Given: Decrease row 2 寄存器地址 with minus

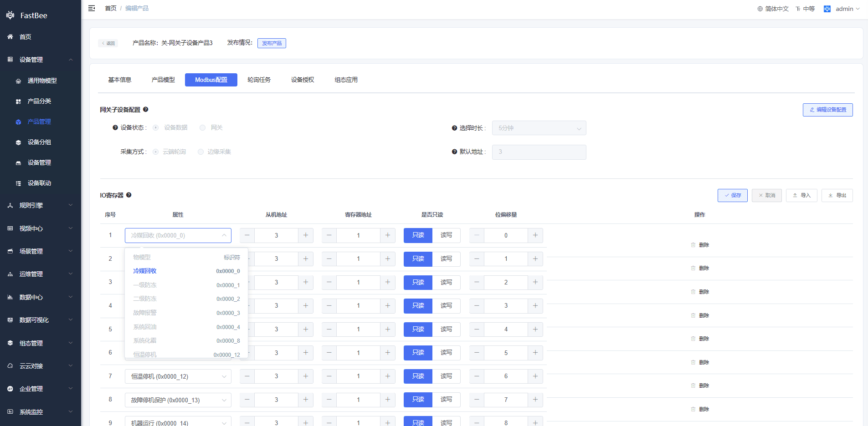Looking at the screenshot, I should pos(329,259).
